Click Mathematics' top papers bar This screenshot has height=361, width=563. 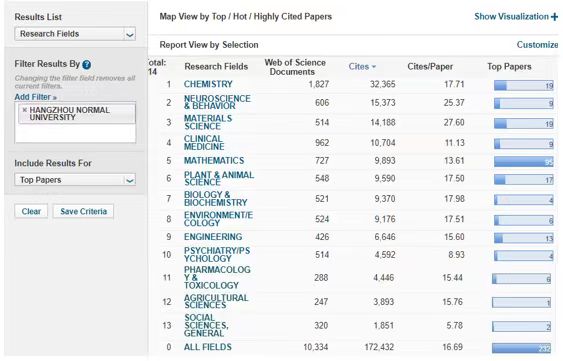[x=524, y=162]
